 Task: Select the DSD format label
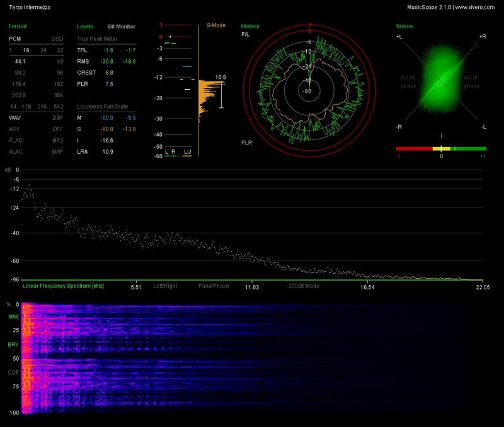pos(57,39)
